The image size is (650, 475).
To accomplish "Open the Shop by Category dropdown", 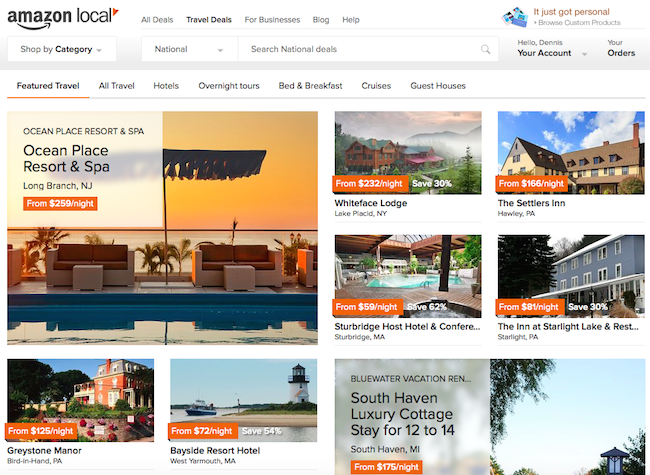I will 62,49.
